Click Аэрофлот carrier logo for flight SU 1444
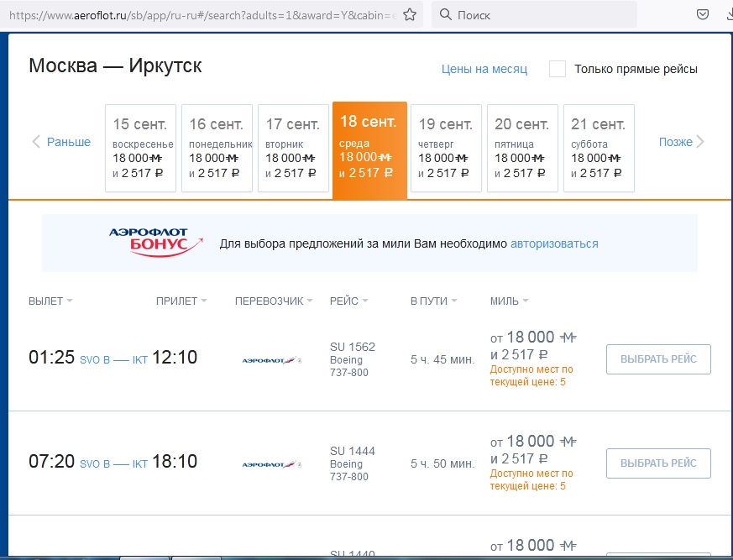Image resolution: width=733 pixels, height=560 pixels. point(271,463)
